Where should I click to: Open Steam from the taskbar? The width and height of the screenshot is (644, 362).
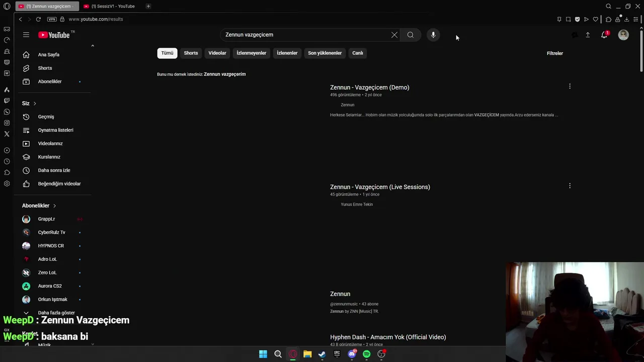click(322, 354)
